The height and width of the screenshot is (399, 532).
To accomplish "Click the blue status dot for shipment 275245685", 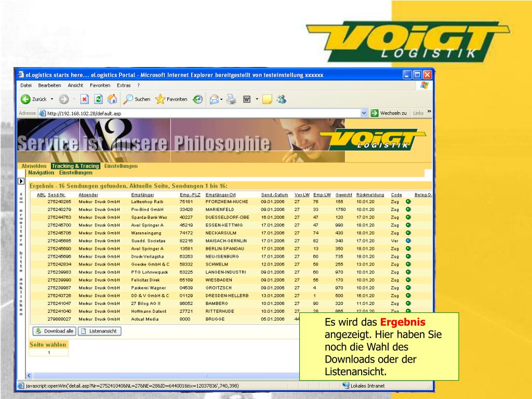I will point(408,241).
